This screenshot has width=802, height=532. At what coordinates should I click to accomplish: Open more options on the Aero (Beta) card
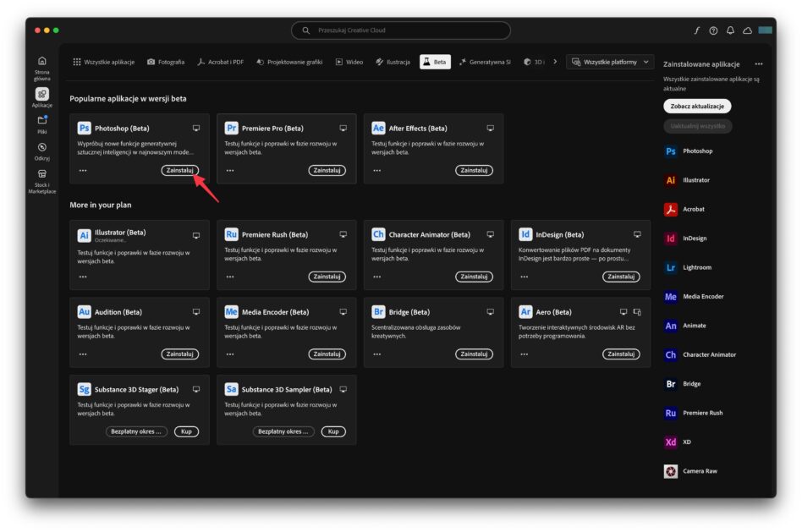(x=525, y=354)
